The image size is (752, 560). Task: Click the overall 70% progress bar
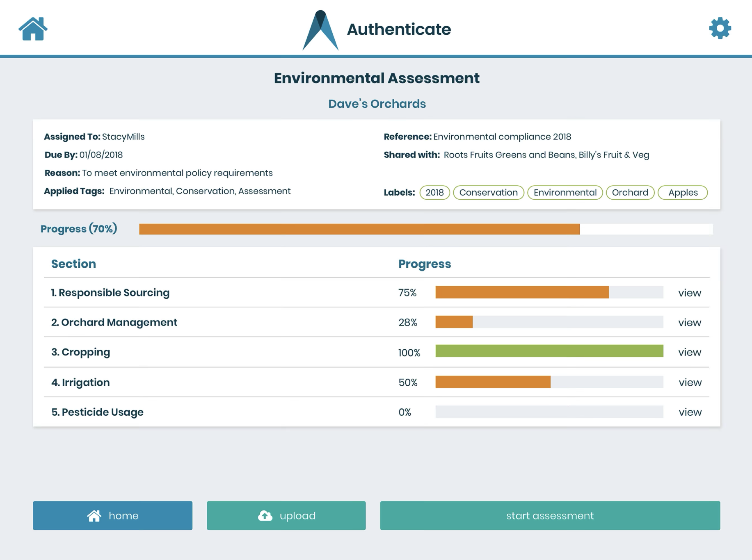[x=425, y=229]
